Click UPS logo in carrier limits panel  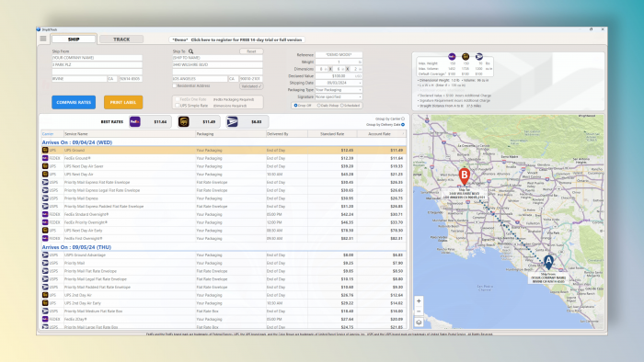pos(466,57)
